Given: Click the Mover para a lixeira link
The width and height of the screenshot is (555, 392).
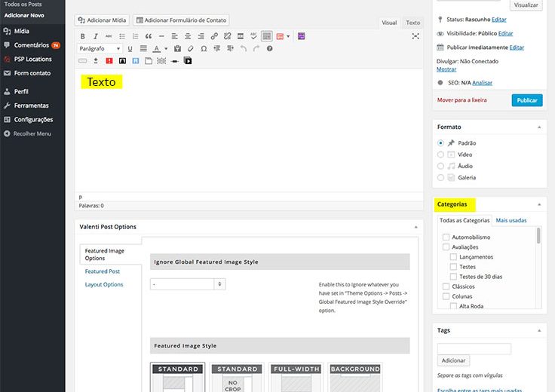Looking at the screenshot, I should click(x=461, y=100).
